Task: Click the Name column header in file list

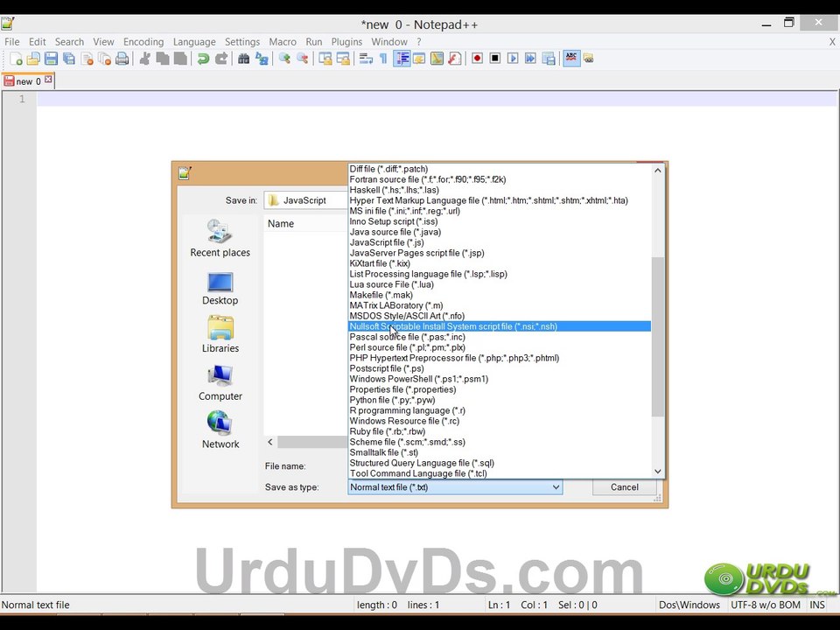Action: [305, 223]
